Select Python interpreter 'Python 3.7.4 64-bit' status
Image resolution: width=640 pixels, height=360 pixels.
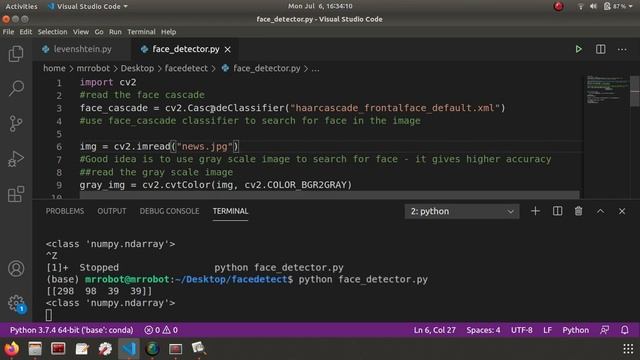[71, 330]
